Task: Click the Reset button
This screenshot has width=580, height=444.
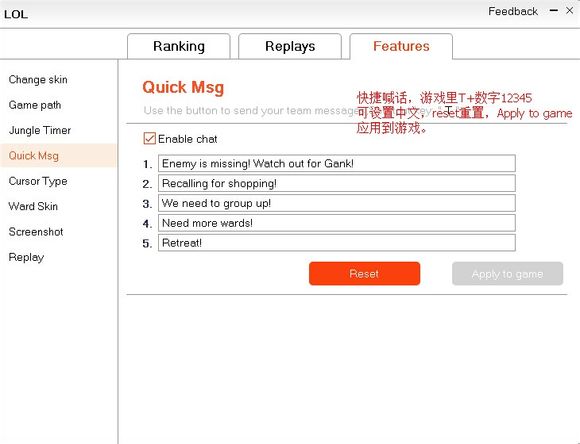Action: pos(364,274)
